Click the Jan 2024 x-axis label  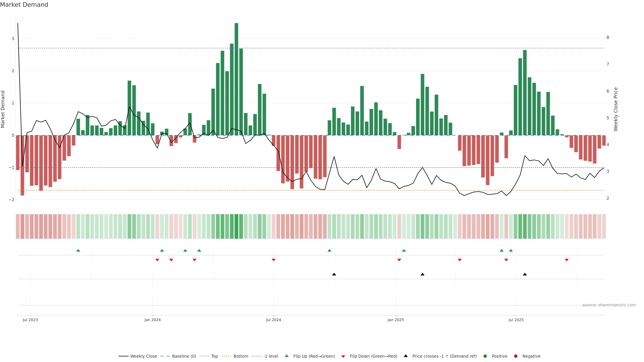tap(152, 320)
